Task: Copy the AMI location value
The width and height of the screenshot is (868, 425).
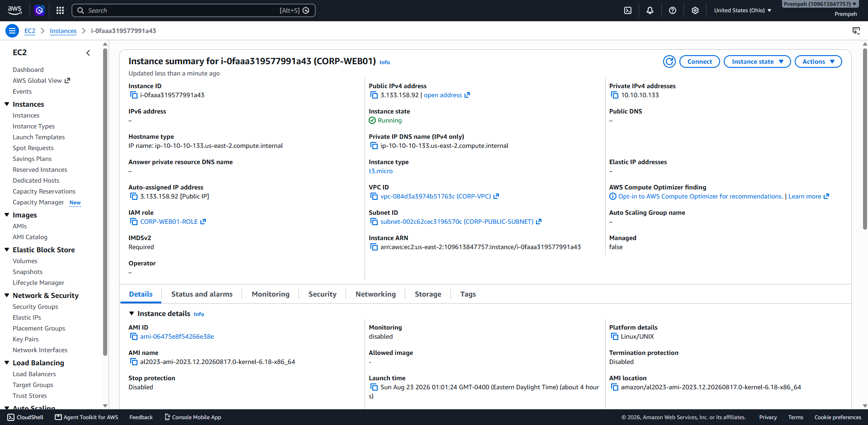Action: [x=615, y=387]
